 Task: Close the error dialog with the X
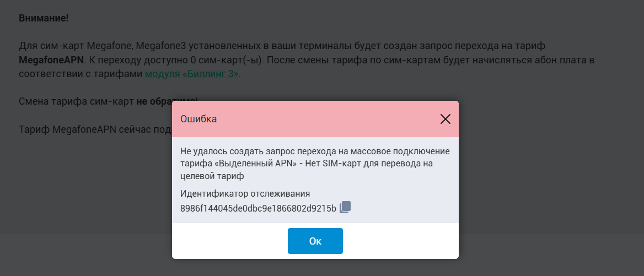tap(446, 119)
